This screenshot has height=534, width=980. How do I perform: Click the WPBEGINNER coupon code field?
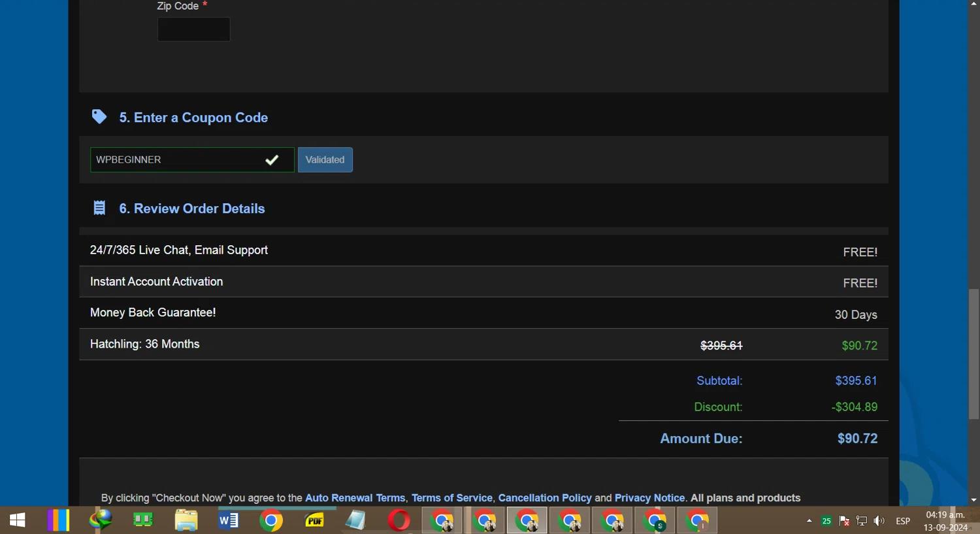point(173,160)
